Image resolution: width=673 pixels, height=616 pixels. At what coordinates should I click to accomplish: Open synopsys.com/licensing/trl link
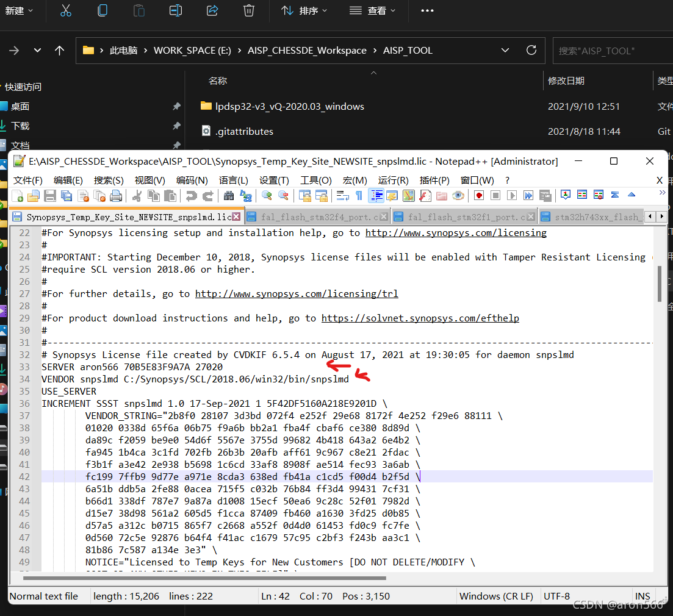tap(297, 294)
